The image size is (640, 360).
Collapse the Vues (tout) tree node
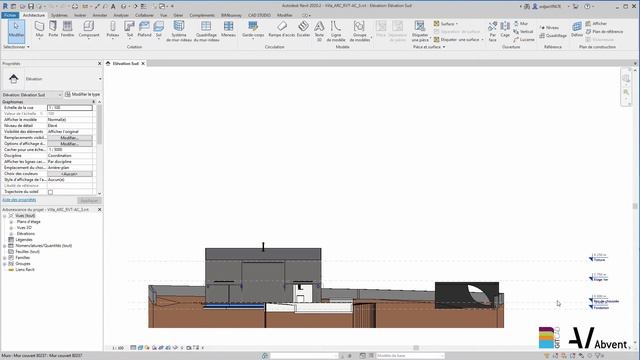(x=5, y=216)
